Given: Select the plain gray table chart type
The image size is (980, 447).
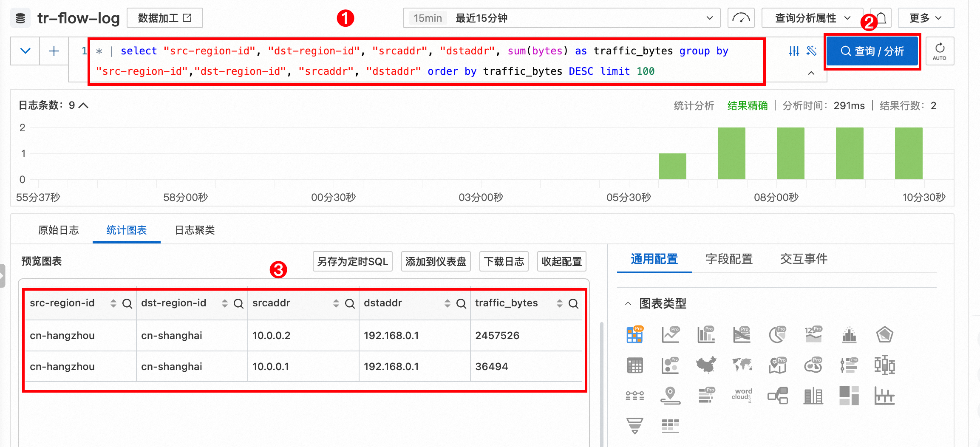Looking at the screenshot, I should [634, 365].
